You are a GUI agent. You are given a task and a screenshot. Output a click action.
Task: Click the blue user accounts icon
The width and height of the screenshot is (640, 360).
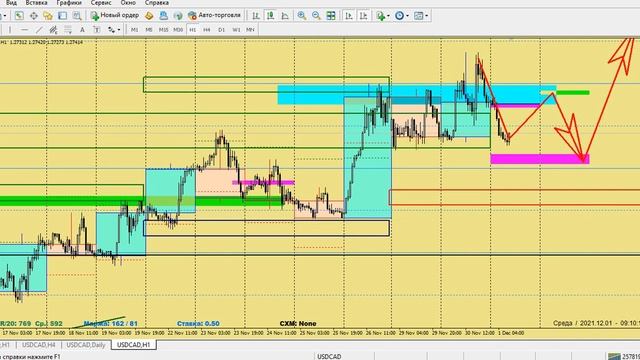point(163,16)
